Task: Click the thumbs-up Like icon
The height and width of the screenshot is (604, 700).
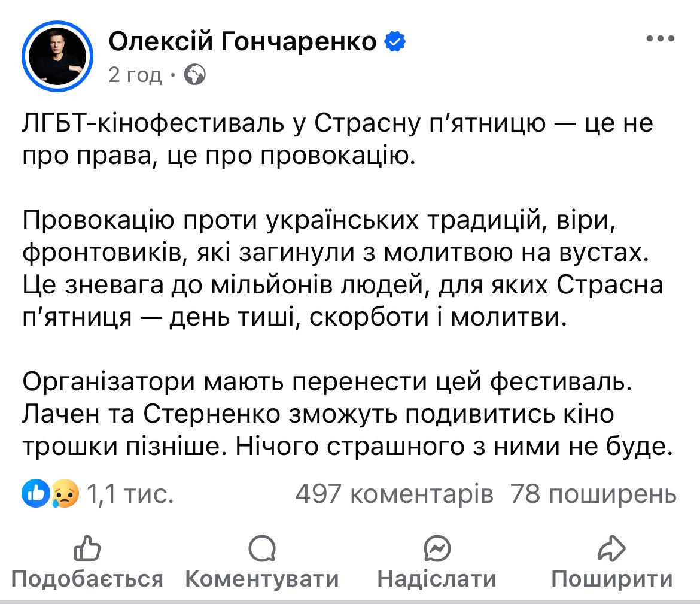Action: click(87, 548)
